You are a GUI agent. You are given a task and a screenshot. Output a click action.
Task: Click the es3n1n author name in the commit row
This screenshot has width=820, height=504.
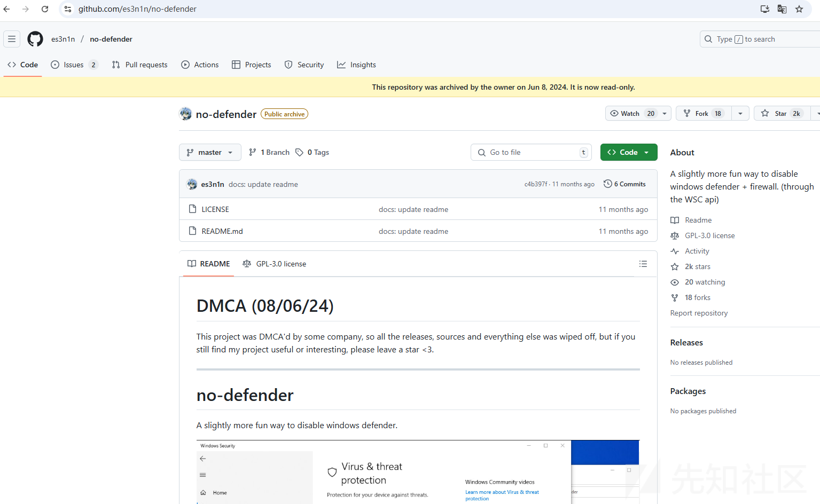213,184
